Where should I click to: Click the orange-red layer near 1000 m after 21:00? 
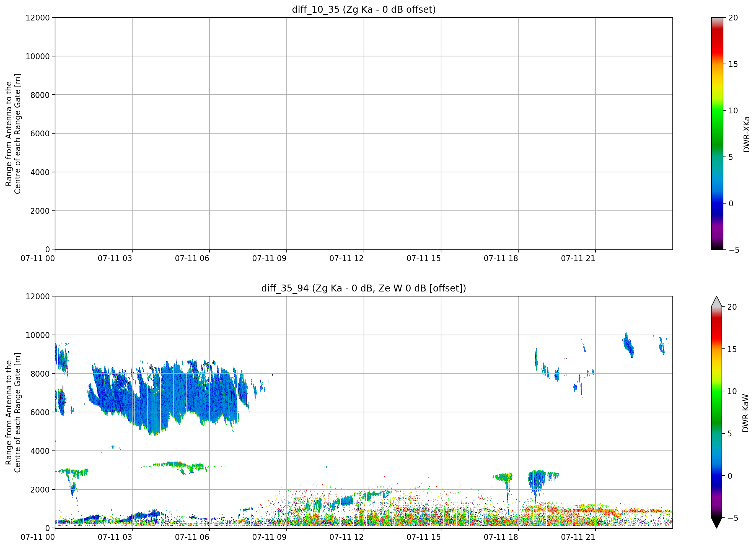pyautogui.click(x=633, y=511)
